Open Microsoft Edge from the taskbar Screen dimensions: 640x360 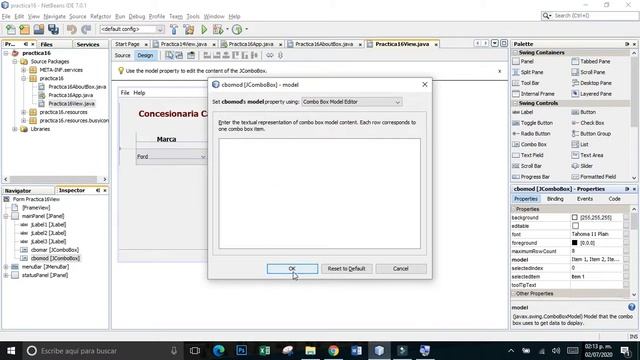tap(219, 351)
